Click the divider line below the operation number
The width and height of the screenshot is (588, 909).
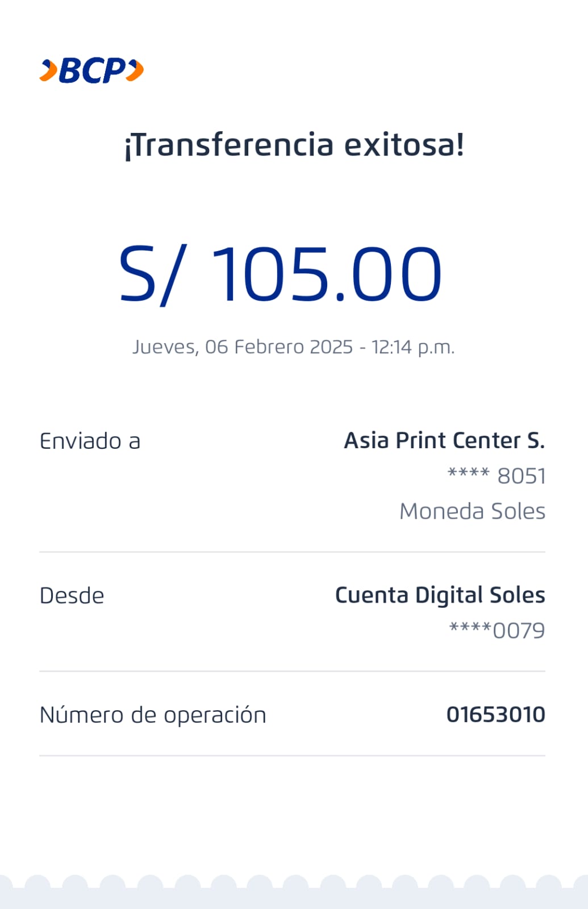click(x=292, y=756)
